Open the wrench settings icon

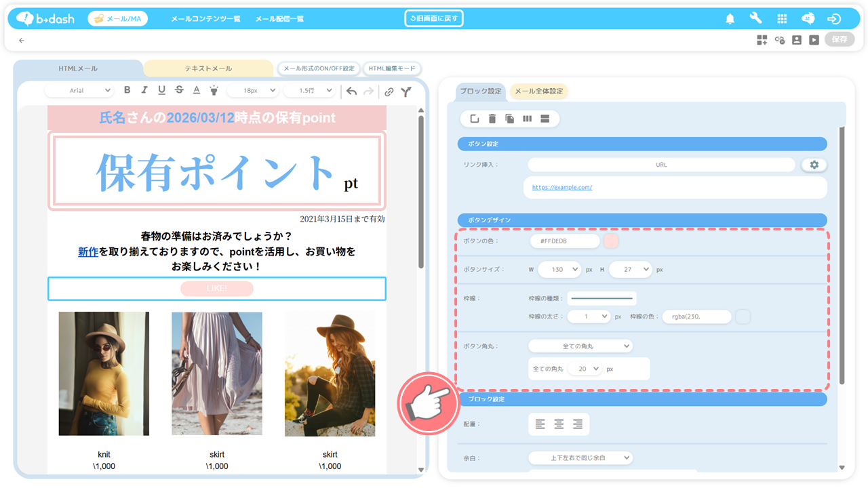click(x=755, y=19)
